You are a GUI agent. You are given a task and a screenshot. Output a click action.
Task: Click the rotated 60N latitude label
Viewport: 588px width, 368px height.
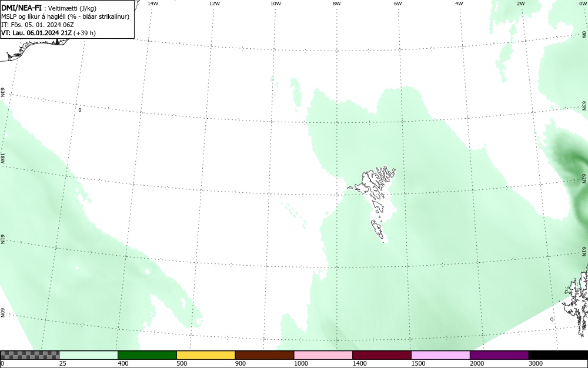coord(2,313)
